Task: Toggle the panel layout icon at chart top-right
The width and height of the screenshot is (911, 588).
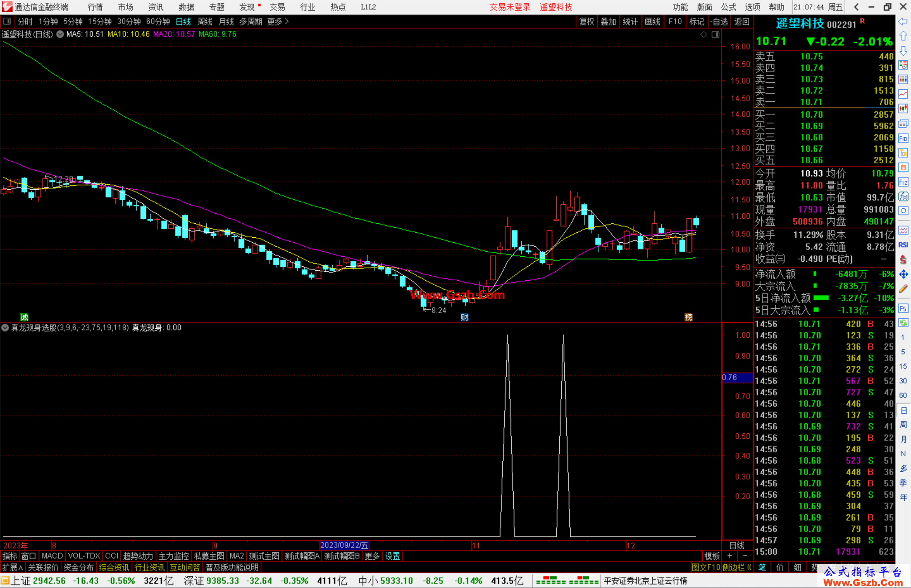Action: (x=715, y=35)
